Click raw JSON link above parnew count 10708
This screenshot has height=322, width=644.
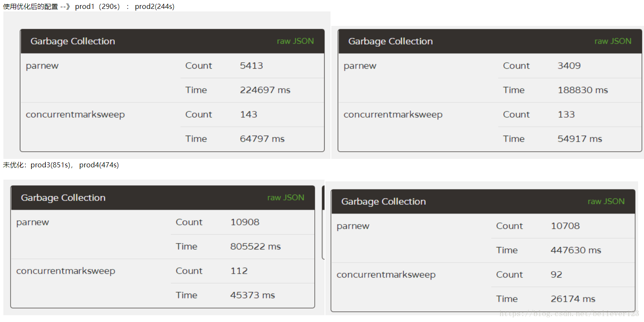tap(606, 201)
